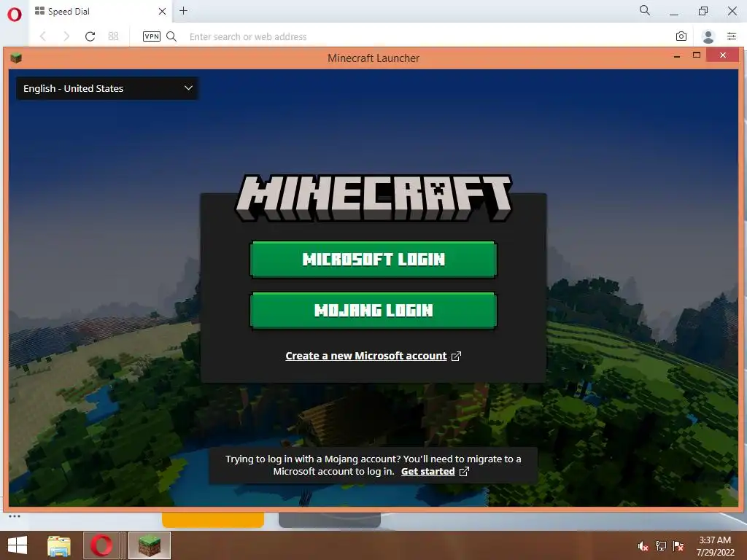Open Opera Easy Setup menu icon
The width and height of the screenshot is (747, 560).
732,36
